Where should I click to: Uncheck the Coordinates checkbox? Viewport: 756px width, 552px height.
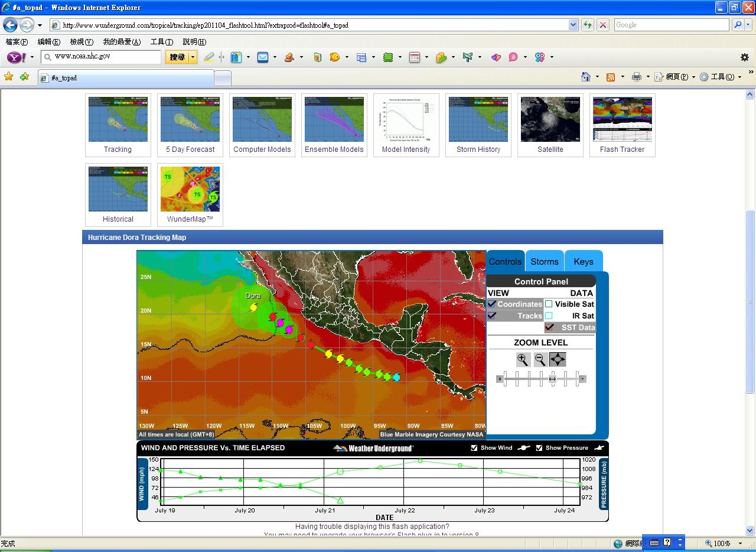(x=491, y=304)
